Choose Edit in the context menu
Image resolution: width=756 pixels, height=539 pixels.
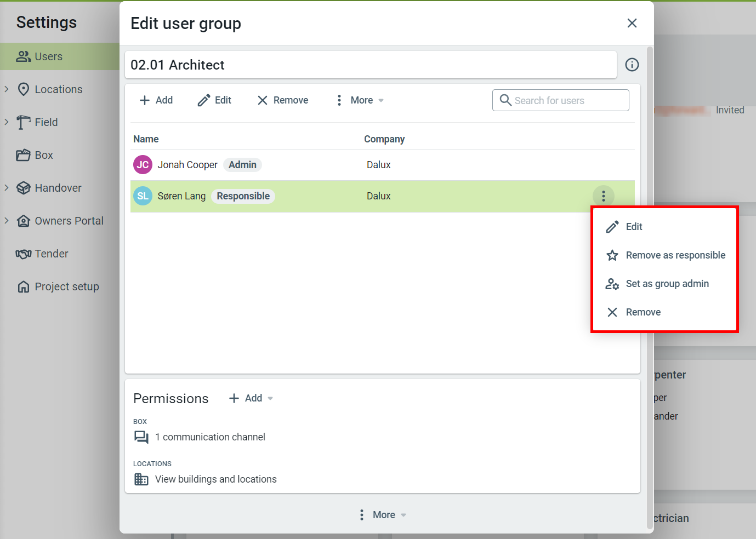[x=634, y=227]
